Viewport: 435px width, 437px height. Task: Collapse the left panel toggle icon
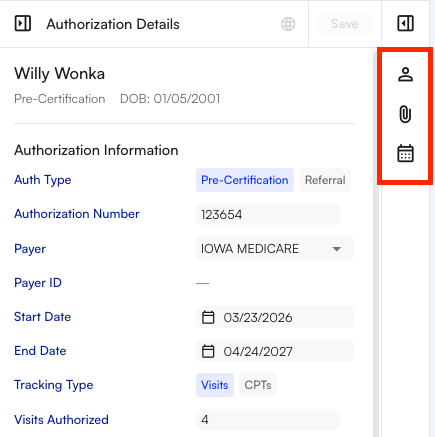point(23,24)
